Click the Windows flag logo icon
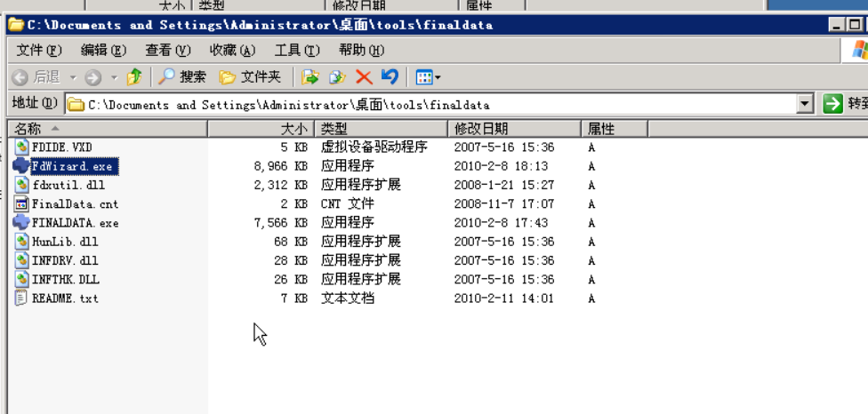 860,51
